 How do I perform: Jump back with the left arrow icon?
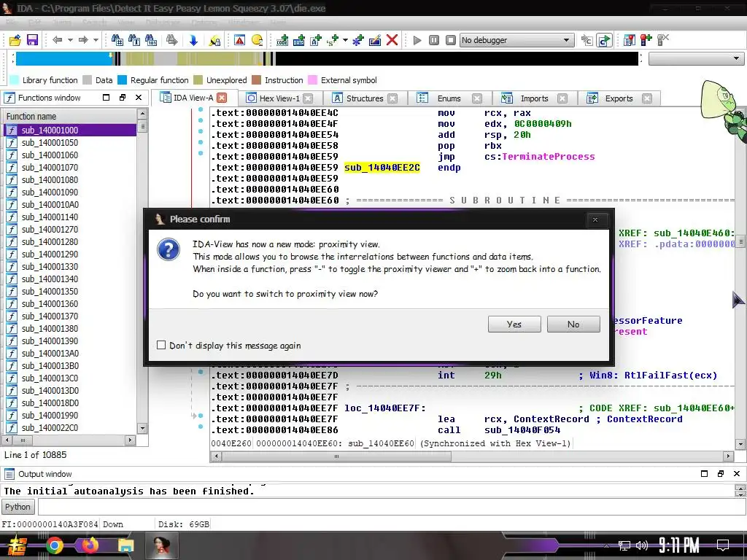pyautogui.click(x=57, y=40)
